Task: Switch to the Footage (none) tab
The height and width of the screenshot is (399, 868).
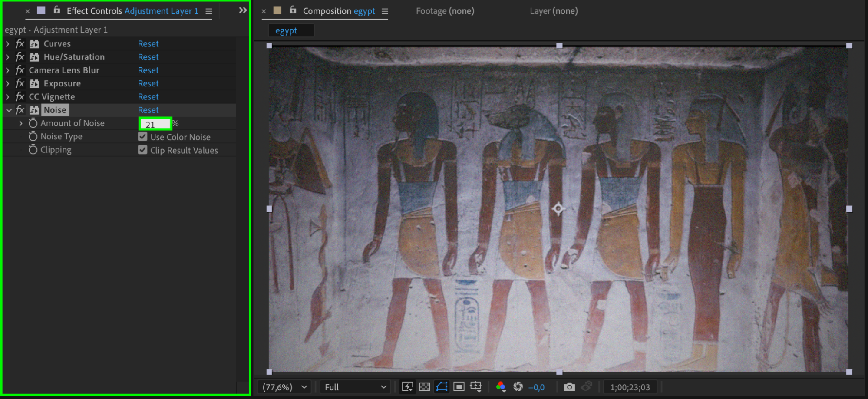Action: (445, 11)
